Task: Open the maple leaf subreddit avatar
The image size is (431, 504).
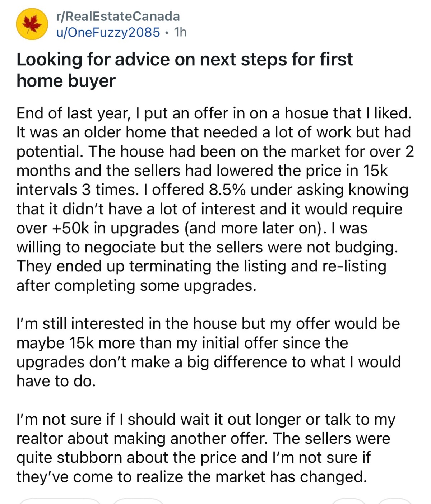Action: [32, 24]
